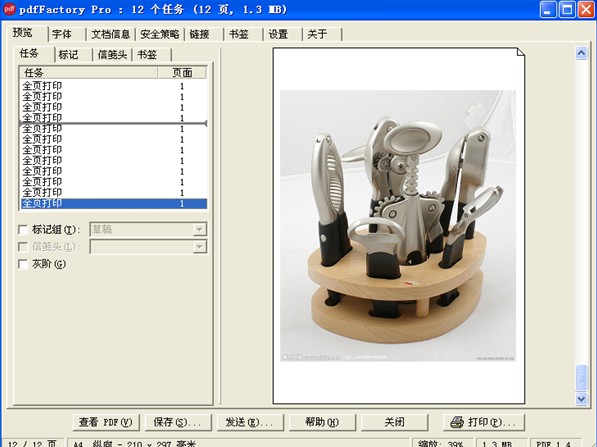The image size is (597, 447).
Task: Click the zoom 缩放 39% status field
Action: coord(442,443)
